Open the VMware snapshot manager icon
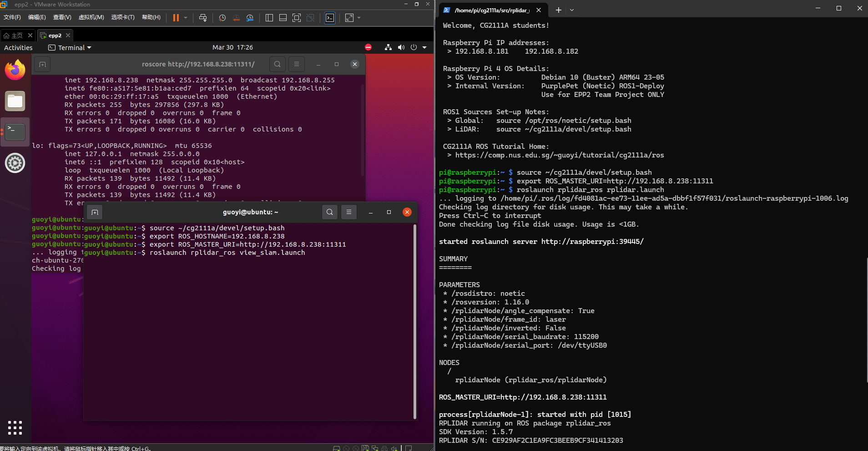Image resolution: width=868 pixels, height=451 pixels. coord(250,18)
